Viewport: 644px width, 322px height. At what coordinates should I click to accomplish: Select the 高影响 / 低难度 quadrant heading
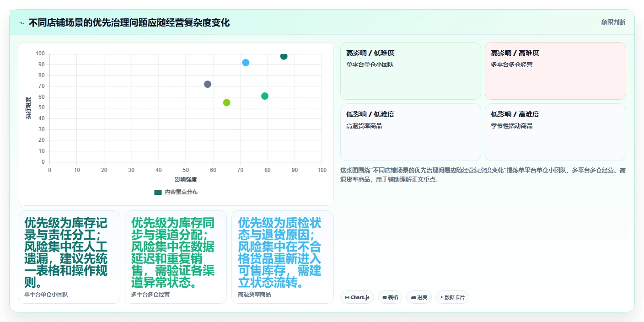370,53
